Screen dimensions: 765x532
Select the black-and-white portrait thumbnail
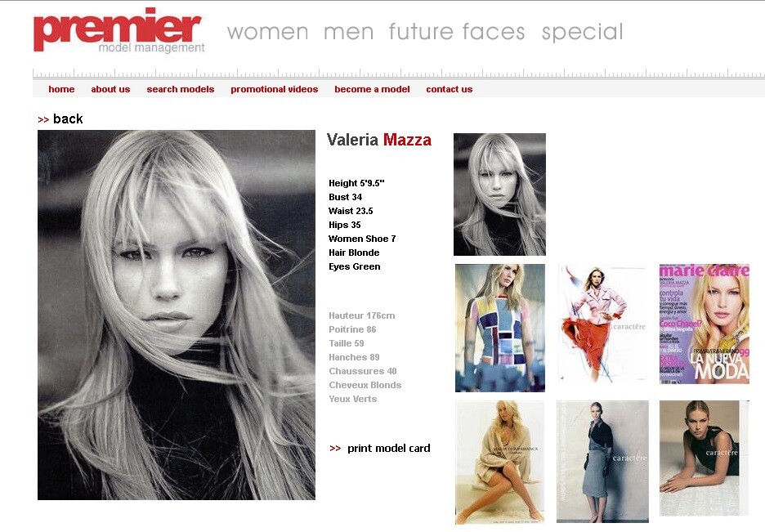[499, 194]
